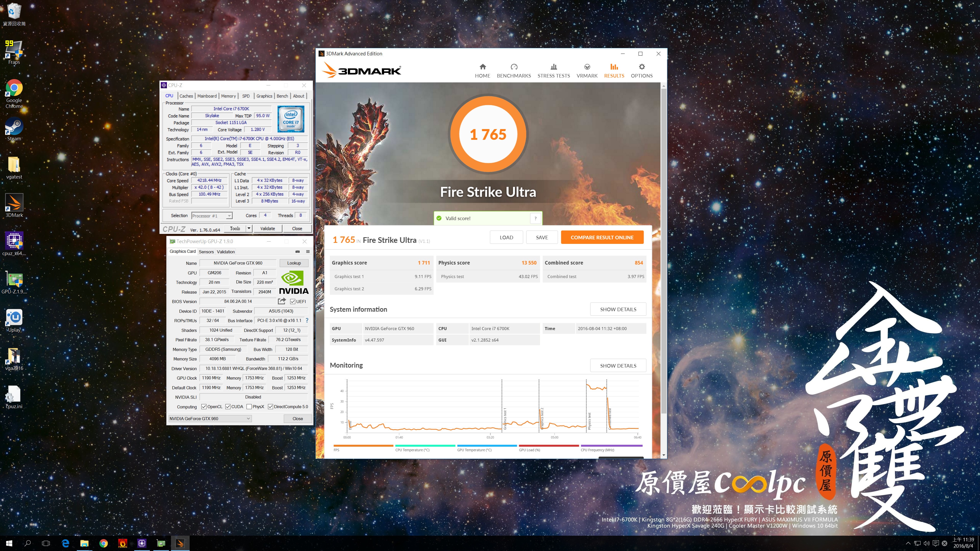Viewport: 980px width, 551px height.
Task: Select the Google Chrome desktop shortcut
Action: [14, 94]
